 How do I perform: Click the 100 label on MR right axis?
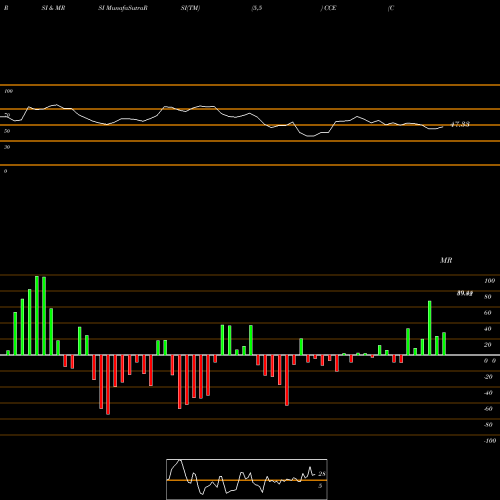click(489, 281)
